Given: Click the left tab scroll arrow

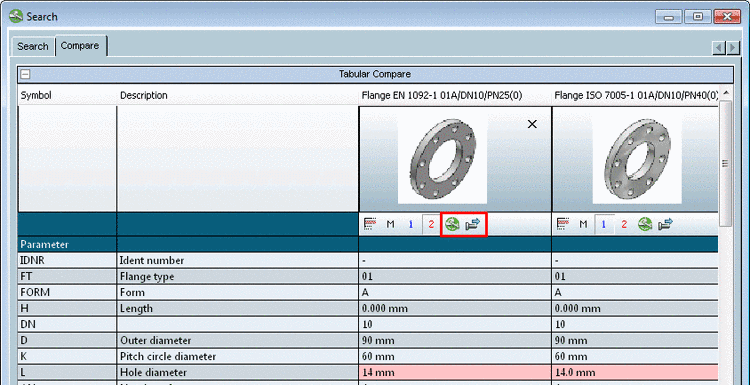Looking at the screenshot, I should 719,47.
